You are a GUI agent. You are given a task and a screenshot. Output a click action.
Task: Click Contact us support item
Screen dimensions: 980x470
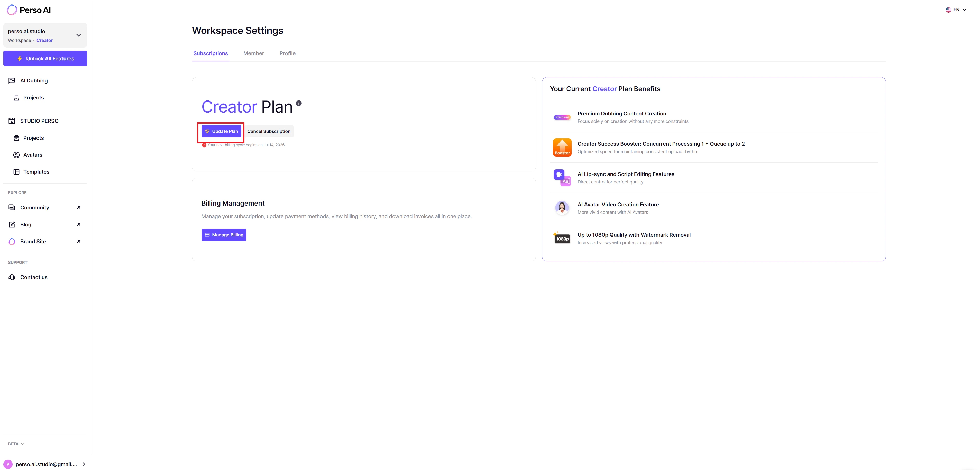pyautogui.click(x=34, y=277)
